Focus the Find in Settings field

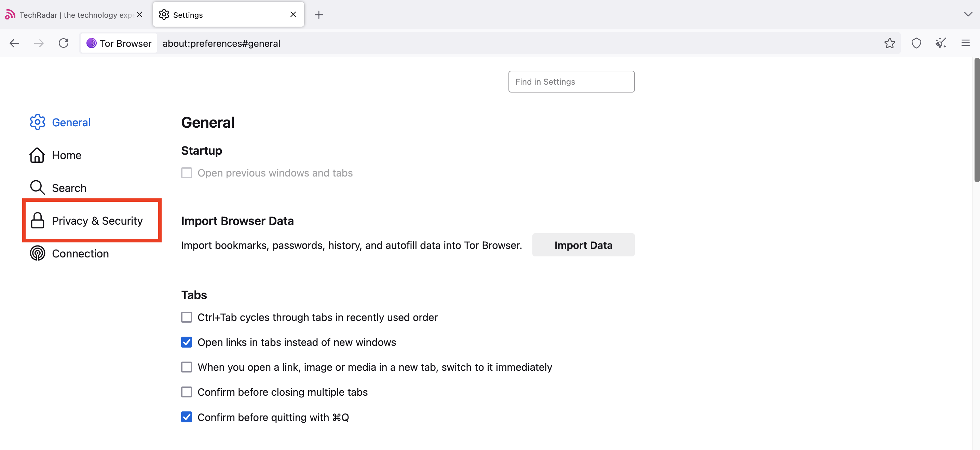[571, 82]
